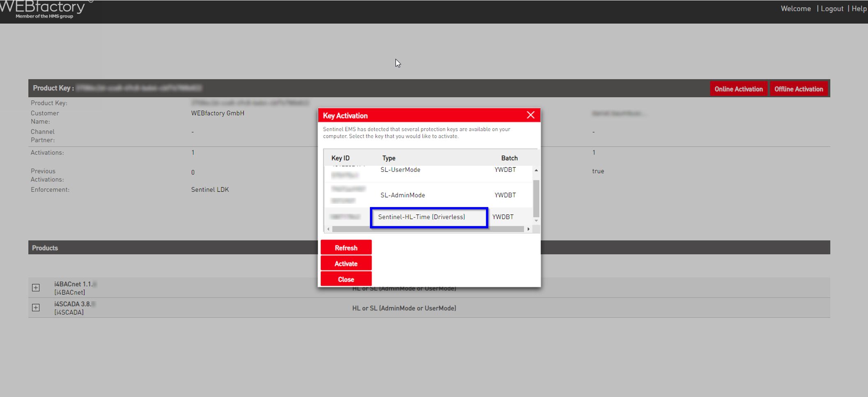868x397 pixels.
Task: Expand the i4SCADA product row
Action: 36,308
